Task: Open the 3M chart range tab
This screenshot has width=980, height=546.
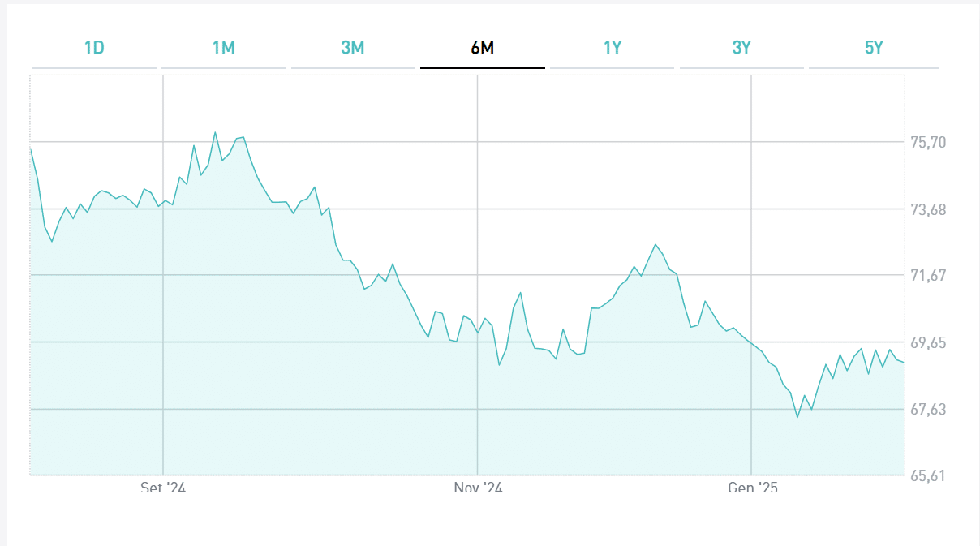Action: pyautogui.click(x=353, y=48)
